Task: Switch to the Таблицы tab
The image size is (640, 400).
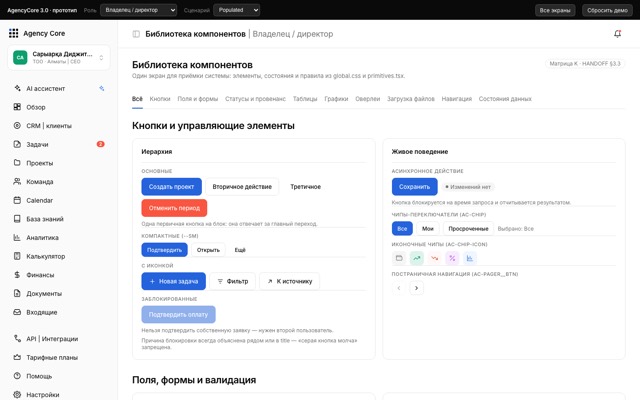Action: (x=305, y=99)
